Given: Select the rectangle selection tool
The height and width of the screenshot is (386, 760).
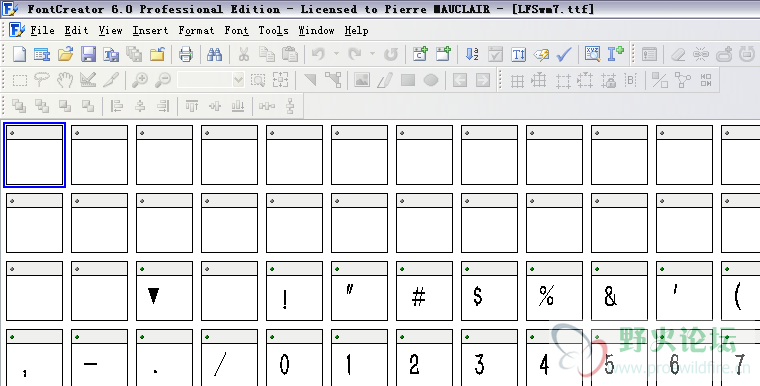Looking at the screenshot, I should [x=19, y=80].
